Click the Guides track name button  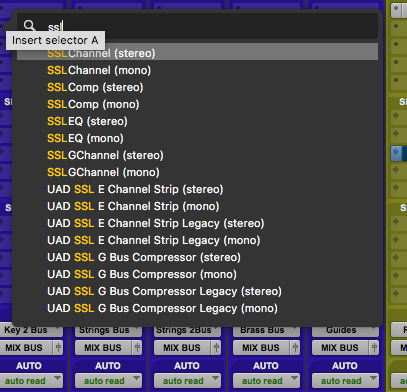tap(345, 330)
